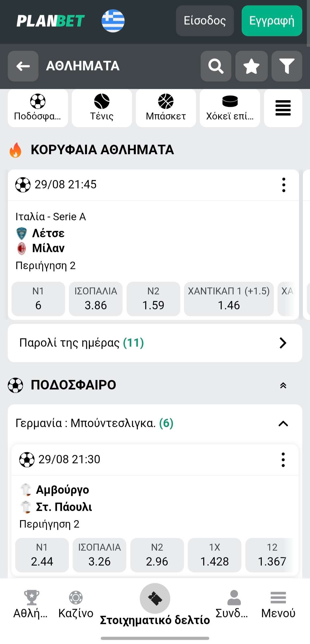Go back using the arrow button
The image size is (310, 644).
click(23, 66)
